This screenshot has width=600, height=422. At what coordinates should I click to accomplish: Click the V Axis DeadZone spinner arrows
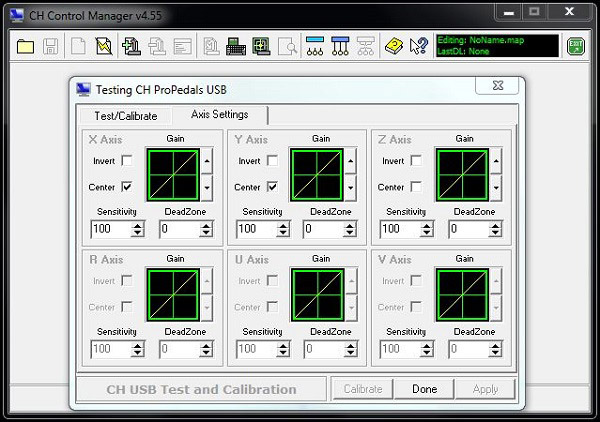click(495, 349)
